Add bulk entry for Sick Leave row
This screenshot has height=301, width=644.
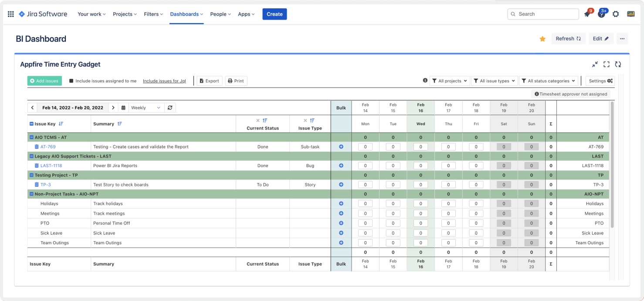(341, 233)
